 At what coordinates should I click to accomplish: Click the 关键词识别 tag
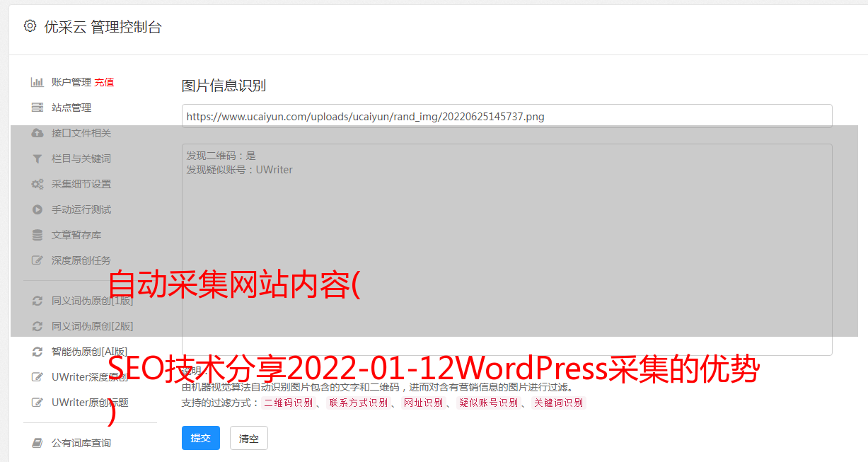[x=558, y=403]
